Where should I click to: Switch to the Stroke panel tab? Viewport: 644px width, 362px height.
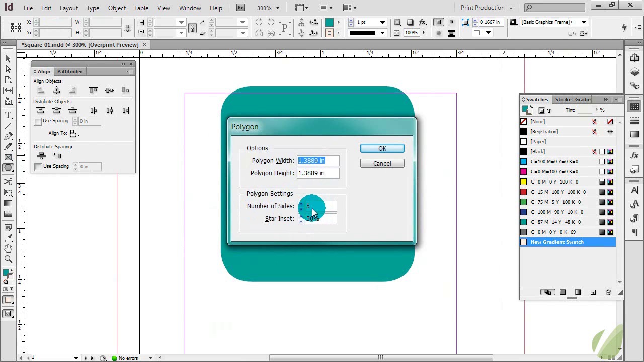tap(563, 100)
